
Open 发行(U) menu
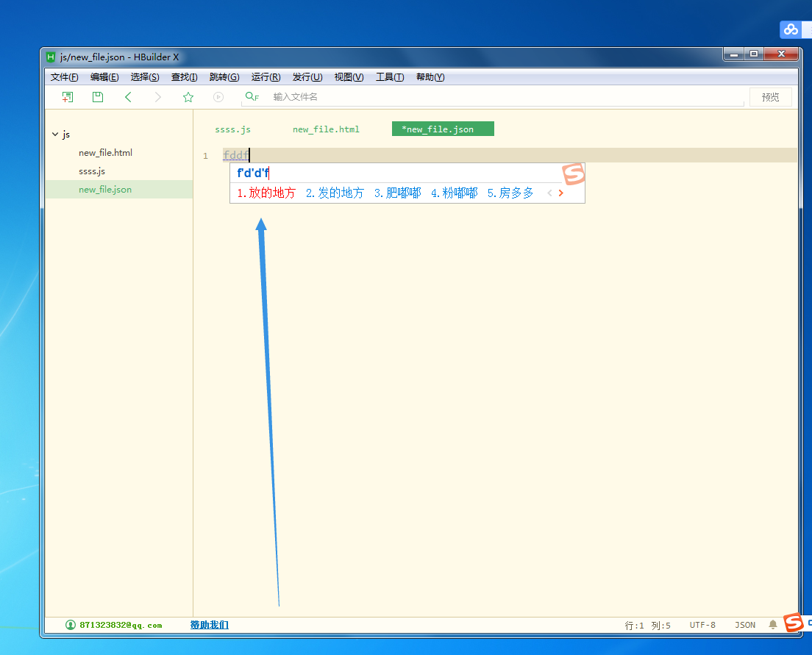(x=307, y=77)
